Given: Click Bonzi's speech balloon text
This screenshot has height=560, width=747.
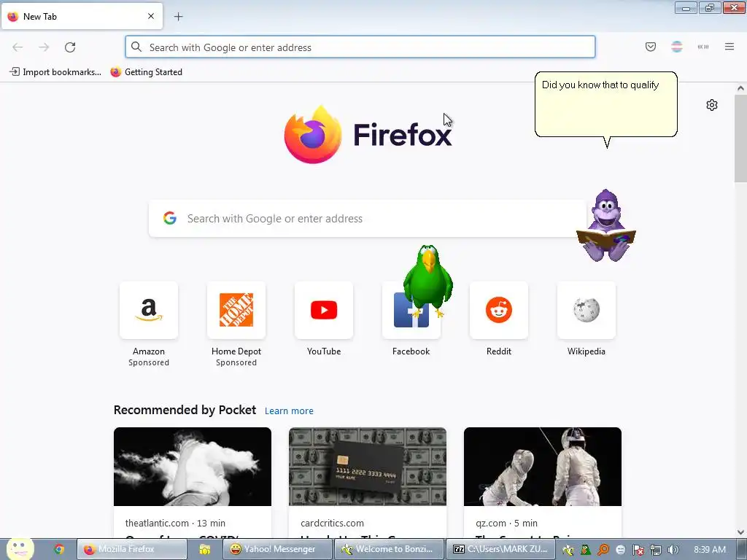Looking at the screenshot, I should [600, 85].
